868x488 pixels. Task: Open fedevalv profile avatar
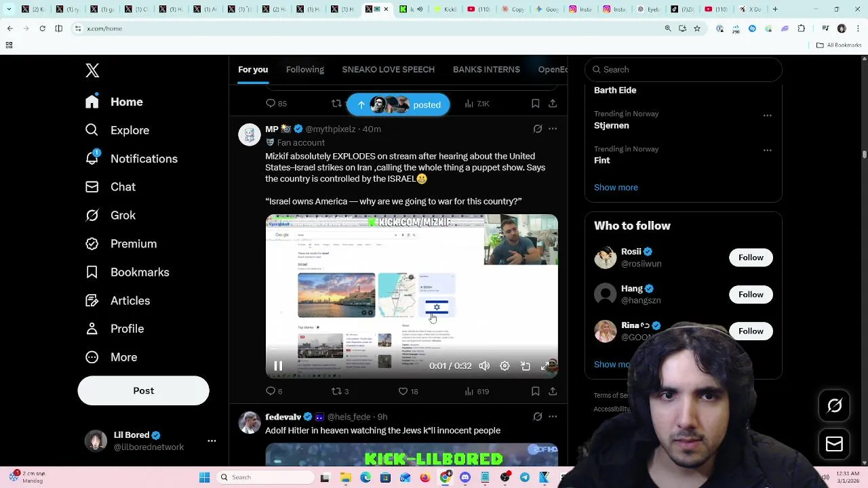click(x=250, y=422)
